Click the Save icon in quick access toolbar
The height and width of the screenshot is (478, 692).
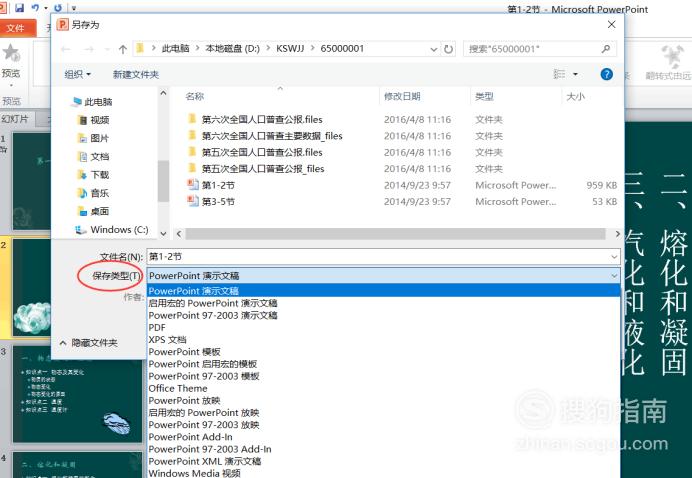(x=19, y=8)
